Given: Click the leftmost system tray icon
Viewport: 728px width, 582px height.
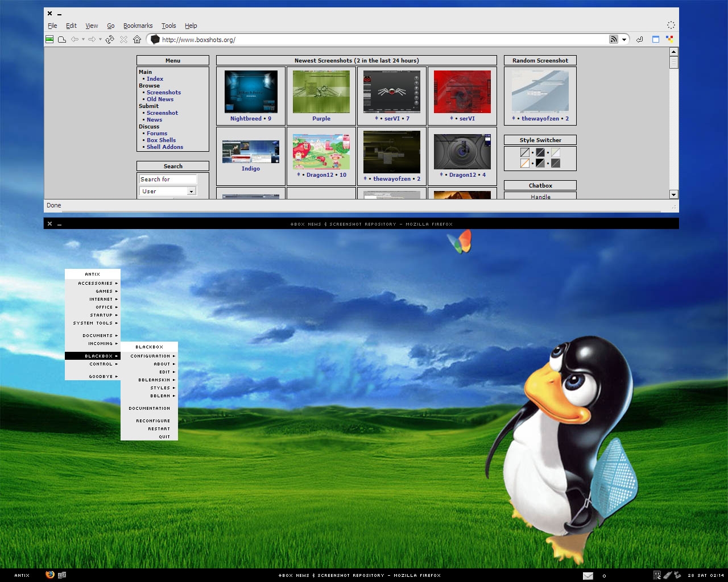Looking at the screenshot, I should coord(657,575).
